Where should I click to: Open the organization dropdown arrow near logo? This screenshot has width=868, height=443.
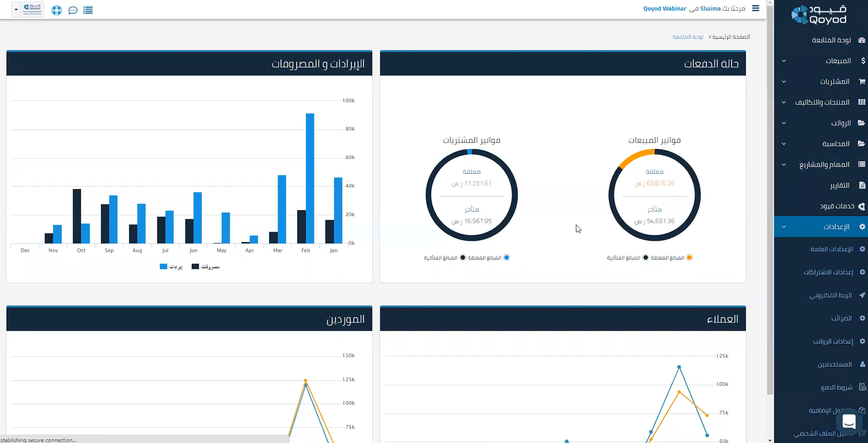pos(16,9)
